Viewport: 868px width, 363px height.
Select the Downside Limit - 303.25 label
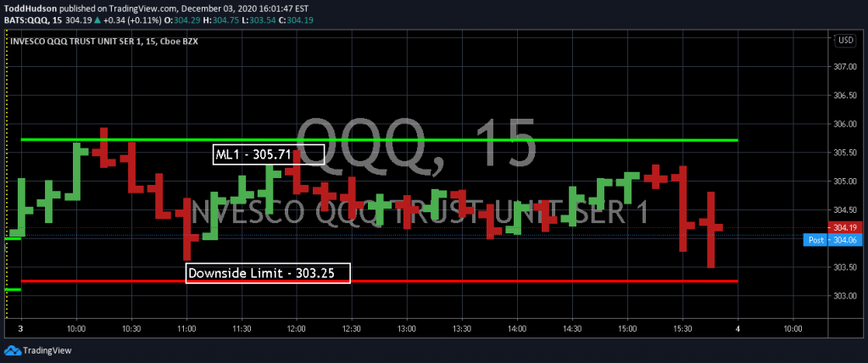[268, 273]
